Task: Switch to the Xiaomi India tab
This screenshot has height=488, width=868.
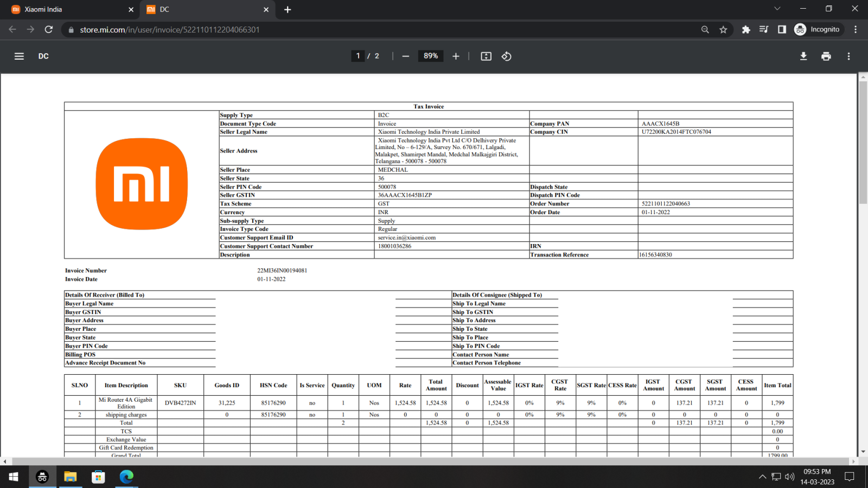Action: pos(71,10)
